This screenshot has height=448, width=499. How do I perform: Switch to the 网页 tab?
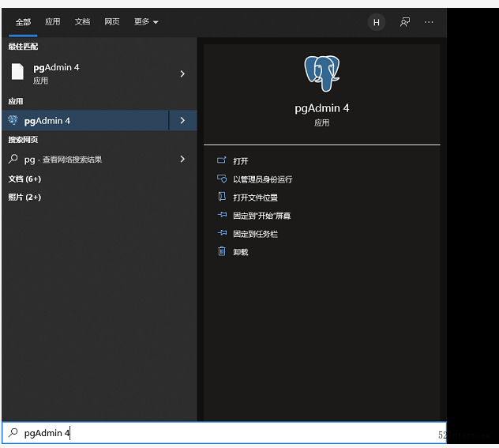(112, 21)
